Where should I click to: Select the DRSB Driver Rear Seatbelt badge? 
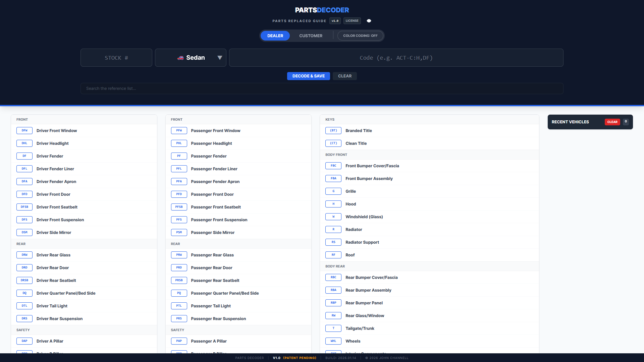[x=24, y=280]
